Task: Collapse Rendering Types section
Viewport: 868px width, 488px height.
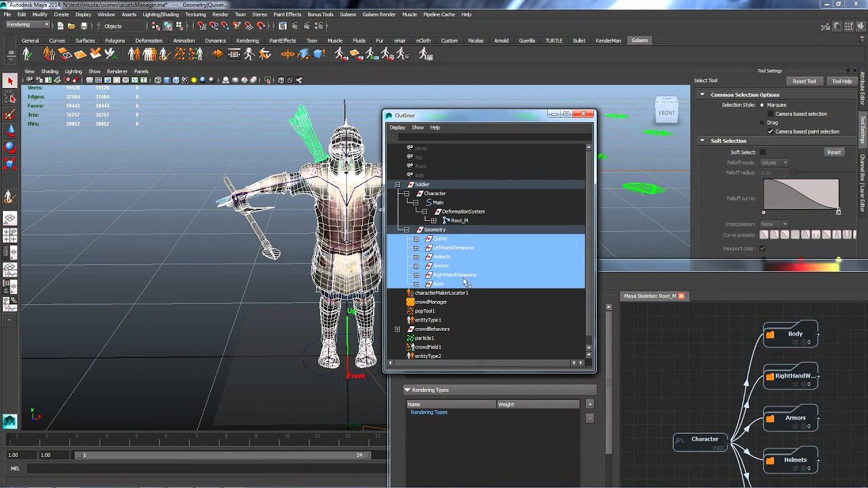Action: pos(408,390)
